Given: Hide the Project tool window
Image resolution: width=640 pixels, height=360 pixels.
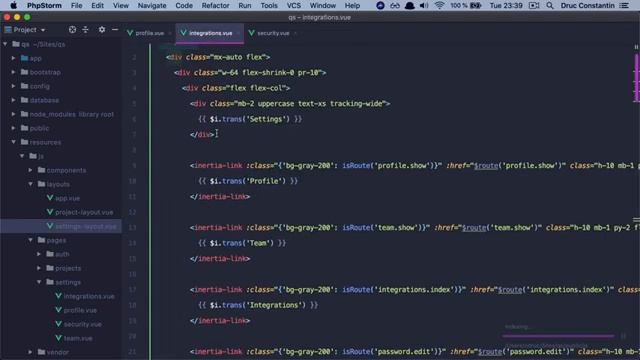Looking at the screenshot, I should [x=115, y=30].
